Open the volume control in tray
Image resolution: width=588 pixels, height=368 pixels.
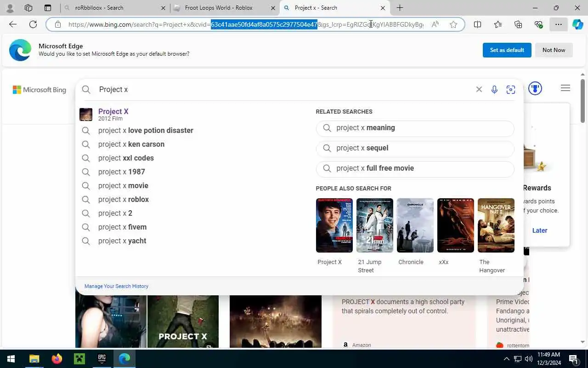coord(528,359)
